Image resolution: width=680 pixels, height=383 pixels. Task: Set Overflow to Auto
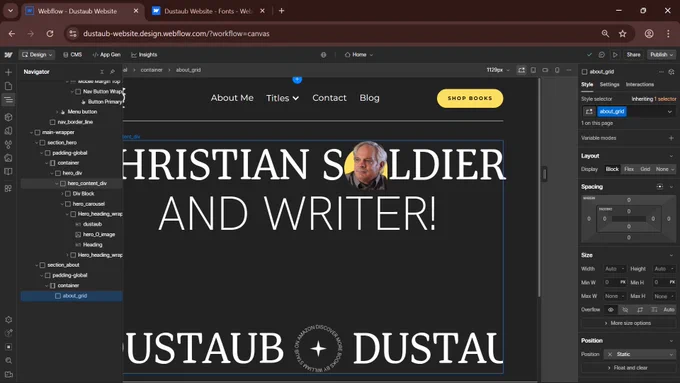669,310
